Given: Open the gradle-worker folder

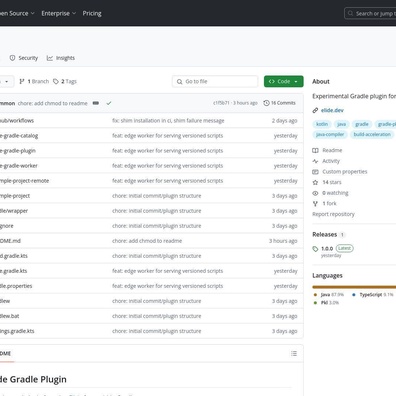Looking at the screenshot, I should (x=19, y=166).
